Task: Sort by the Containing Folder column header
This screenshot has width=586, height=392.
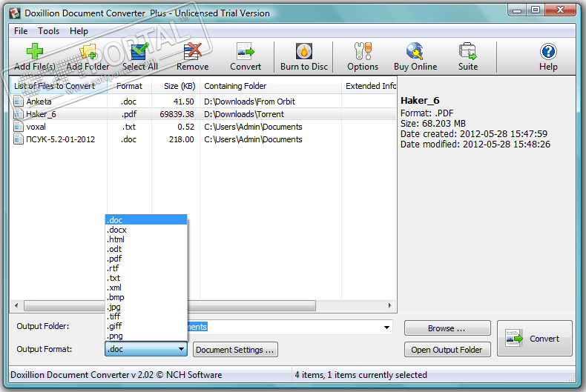Action: tap(271, 86)
